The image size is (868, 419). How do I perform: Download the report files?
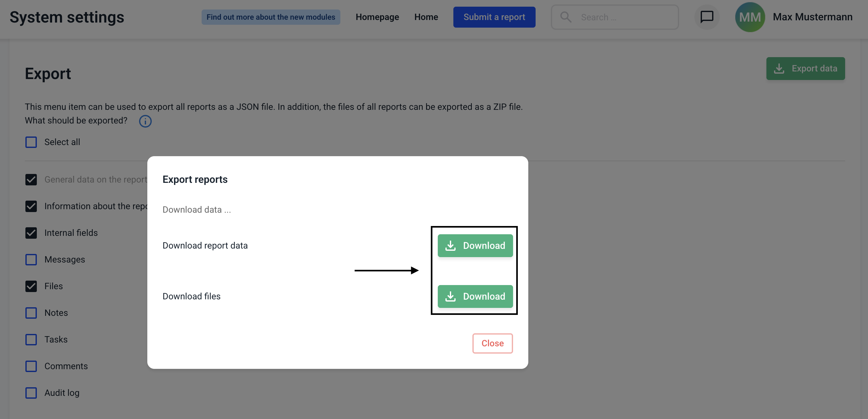(x=475, y=296)
